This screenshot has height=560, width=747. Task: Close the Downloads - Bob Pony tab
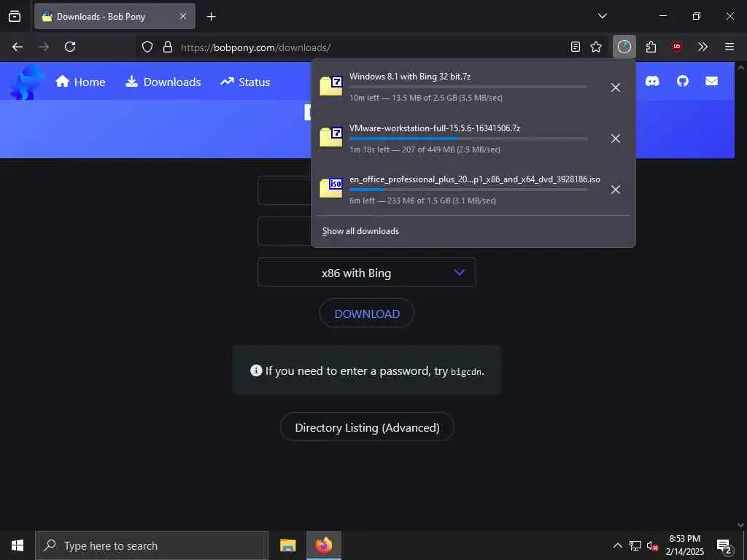pyautogui.click(x=183, y=16)
